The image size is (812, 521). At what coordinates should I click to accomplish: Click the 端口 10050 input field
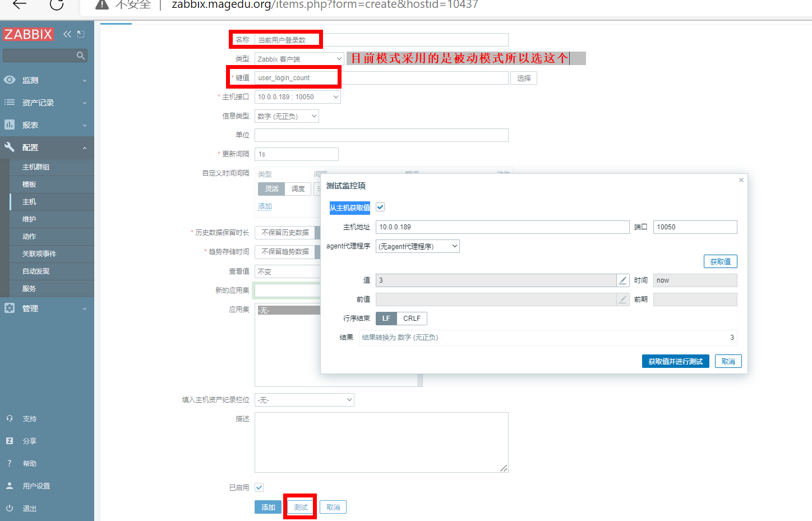[695, 227]
